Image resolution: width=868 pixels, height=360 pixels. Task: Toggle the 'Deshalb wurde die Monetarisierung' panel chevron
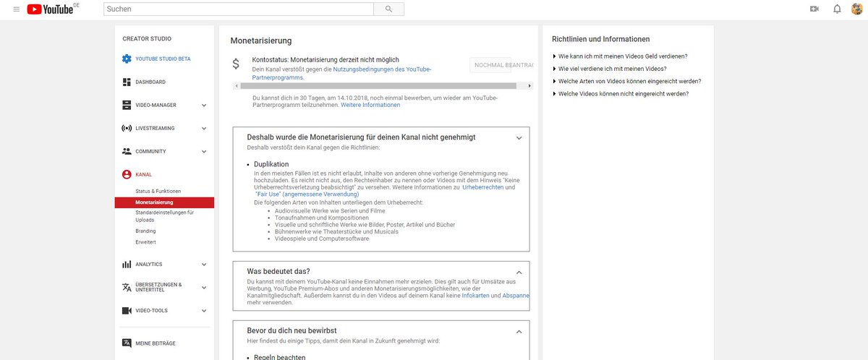click(x=519, y=137)
